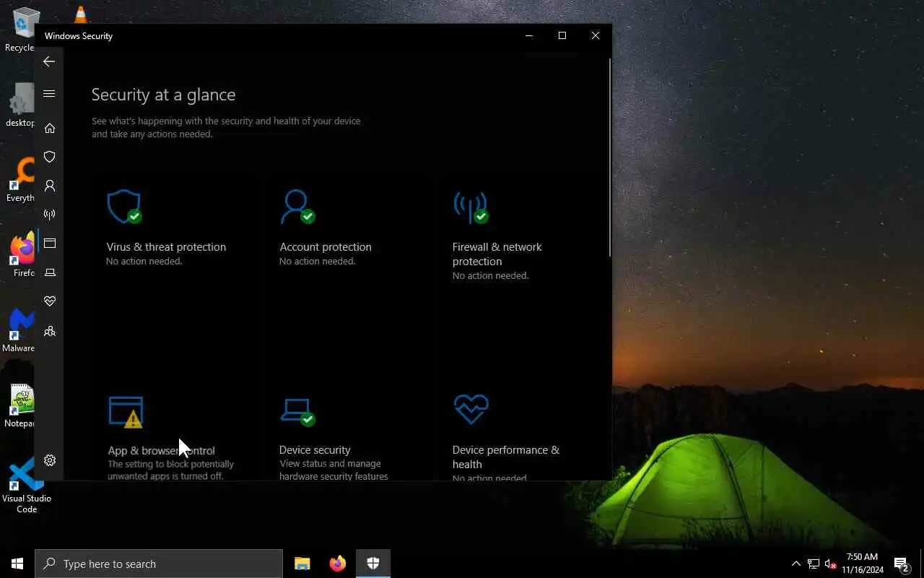Open Settings gear in sidebar

[x=50, y=460]
